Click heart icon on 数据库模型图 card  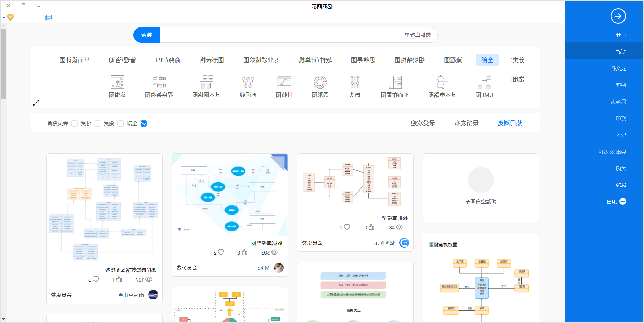pos(221,252)
